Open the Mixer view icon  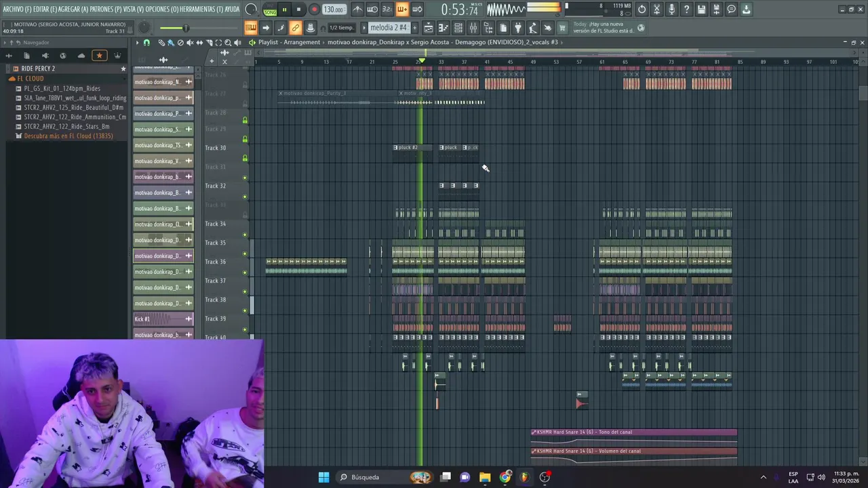click(x=473, y=28)
